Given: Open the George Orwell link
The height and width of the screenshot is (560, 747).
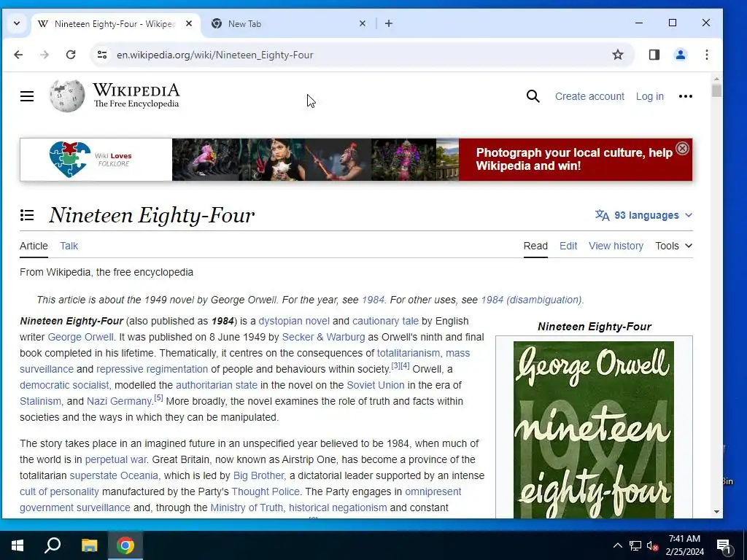Looking at the screenshot, I should click(x=80, y=337).
